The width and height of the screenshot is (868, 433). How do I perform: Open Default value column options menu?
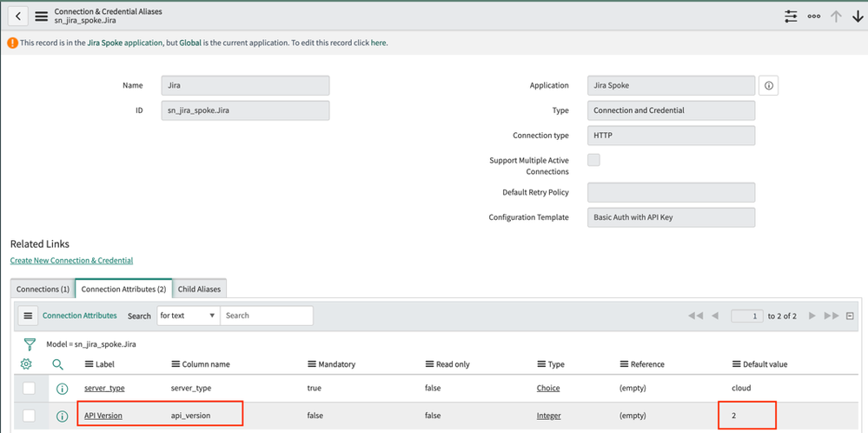736,364
